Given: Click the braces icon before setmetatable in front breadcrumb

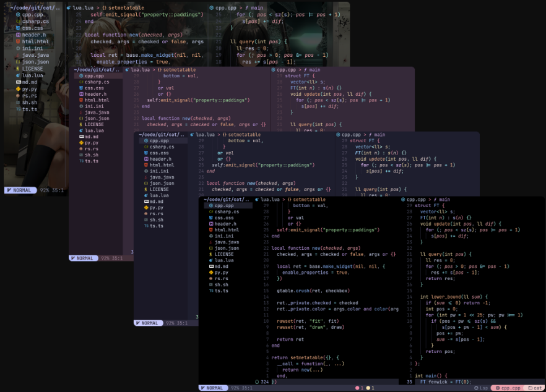Looking at the screenshot, I should pos(289,200).
